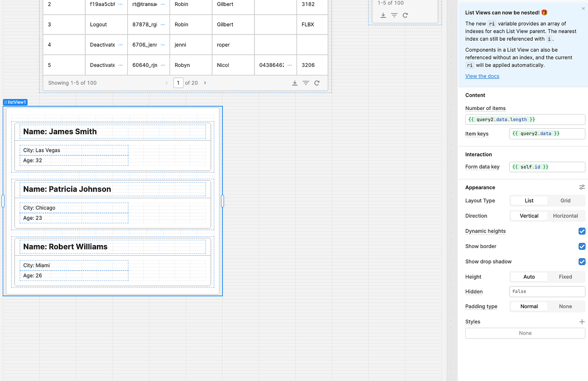Click the None styles selector
The height and width of the screenshot is (381, 588).
(525, 333)
